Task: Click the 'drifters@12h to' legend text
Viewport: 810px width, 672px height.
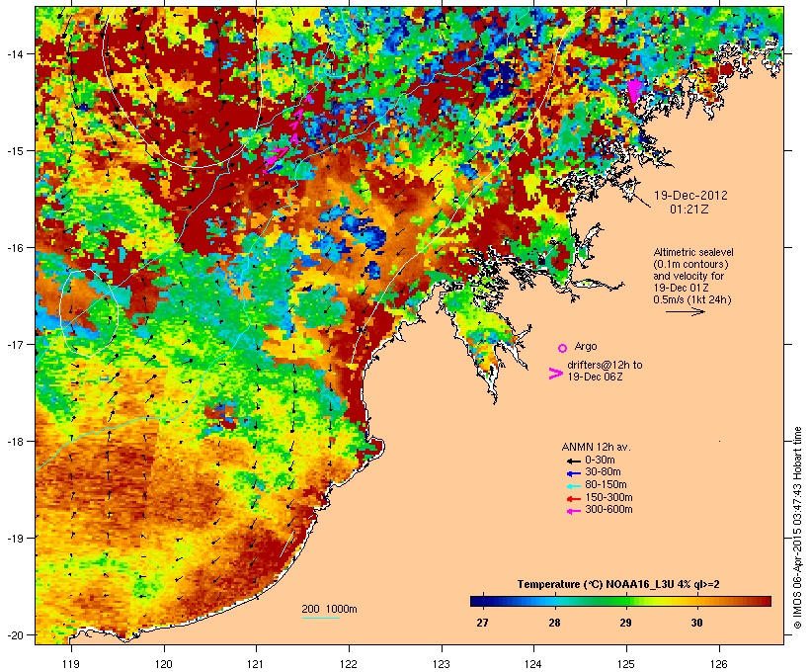Action: 605,365
